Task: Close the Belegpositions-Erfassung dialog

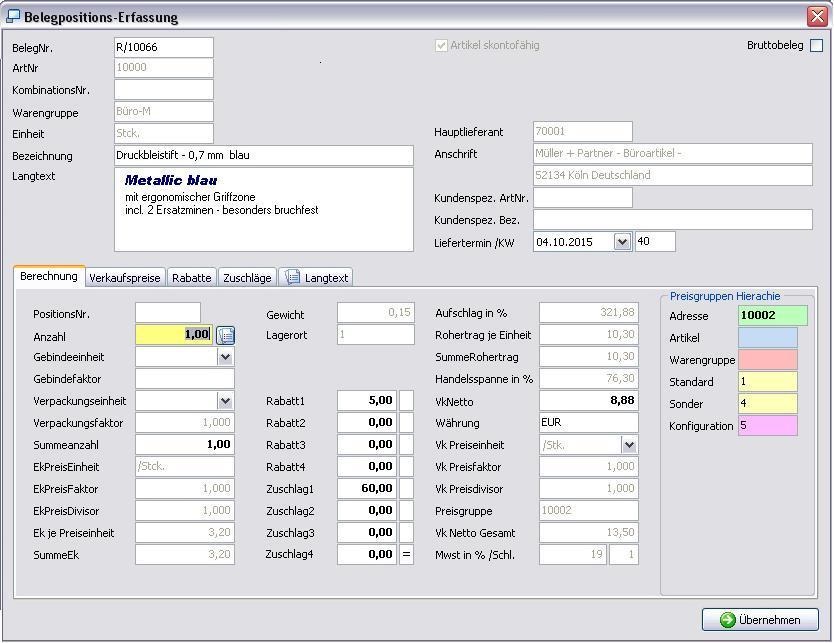Action: 816,16
